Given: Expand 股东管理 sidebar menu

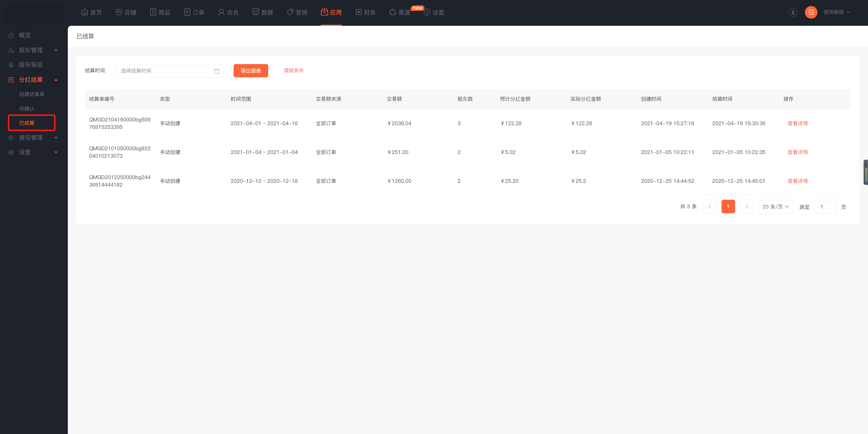Looking at the screenshot, I should (x=34, y=50).
